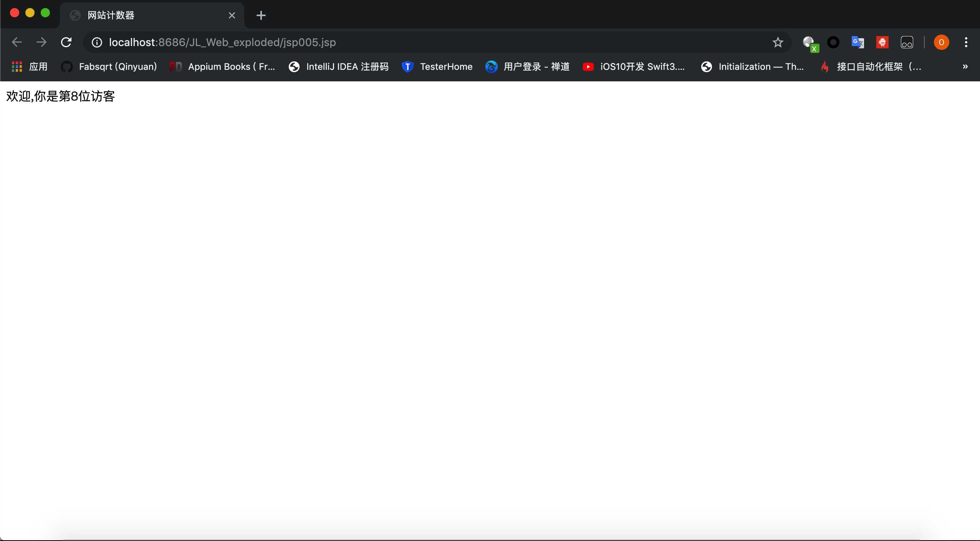Go back to the previous page

pos(17,42)
